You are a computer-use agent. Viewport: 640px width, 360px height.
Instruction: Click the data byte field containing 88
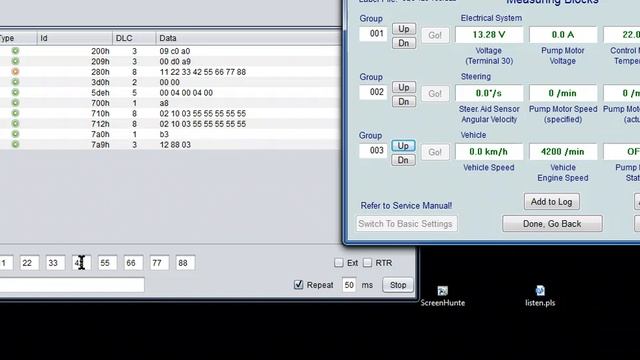(x=185, y=263)
